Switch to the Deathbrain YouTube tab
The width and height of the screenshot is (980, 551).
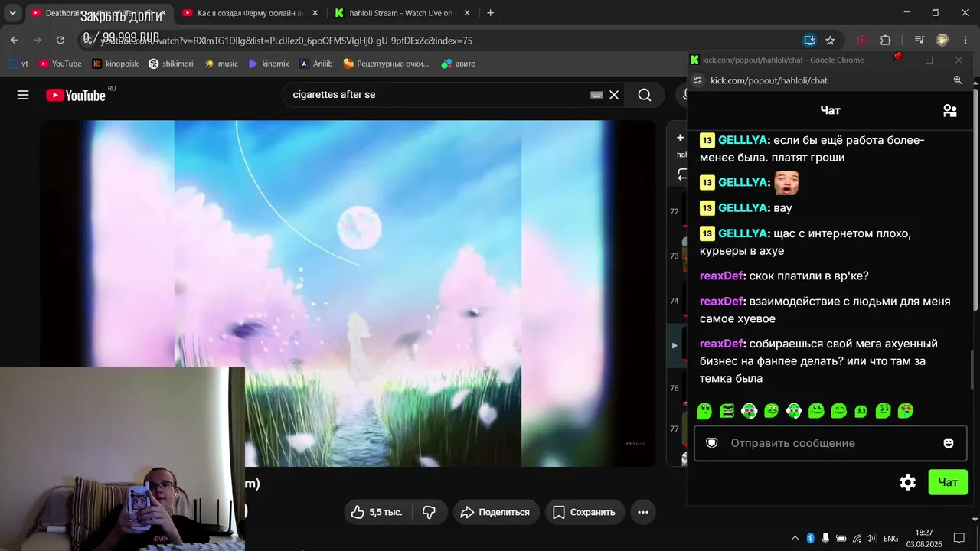click(x=98, y=13)
